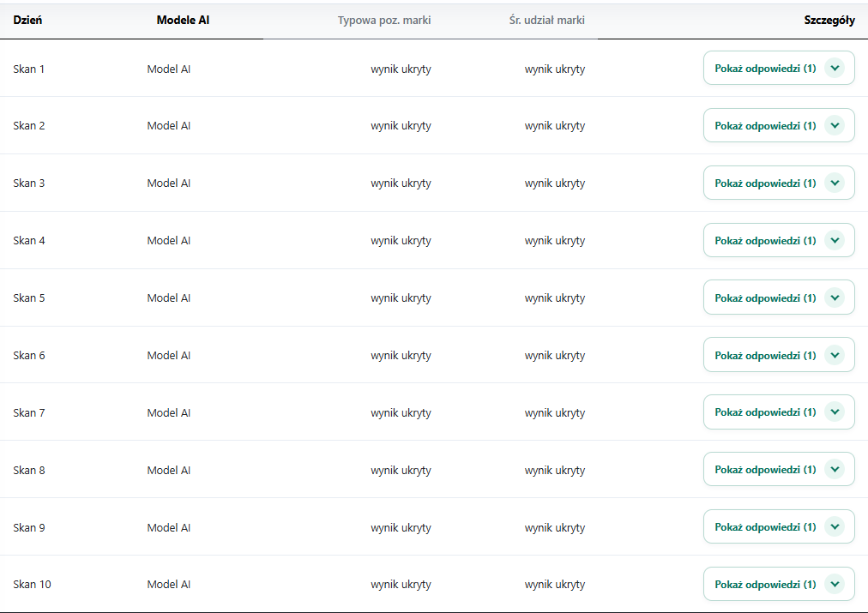Open Skan 9 details via chevron icon
Image resolution: width=868 pixels, height=613 pixels.
pyautogui.click(x=835, y=526)
